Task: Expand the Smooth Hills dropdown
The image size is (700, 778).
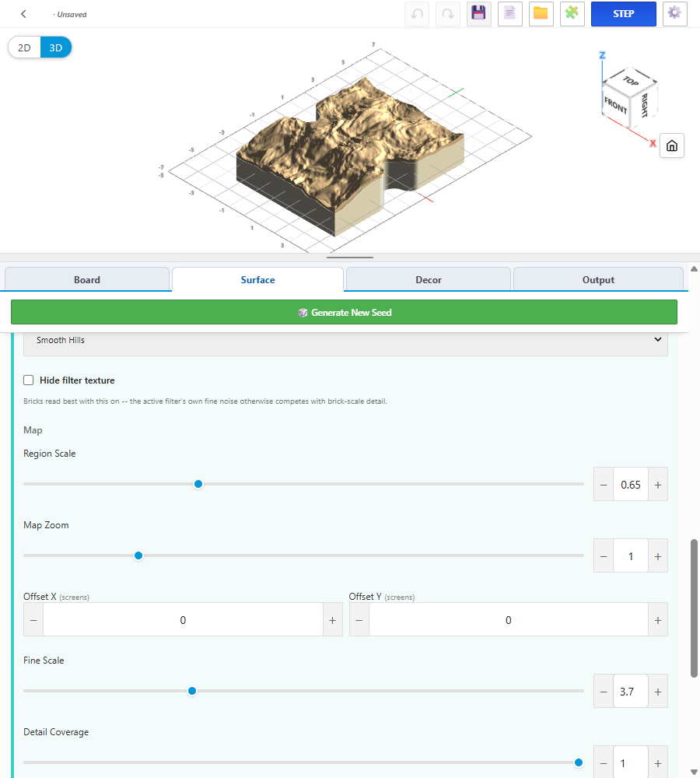Action: 345,341
